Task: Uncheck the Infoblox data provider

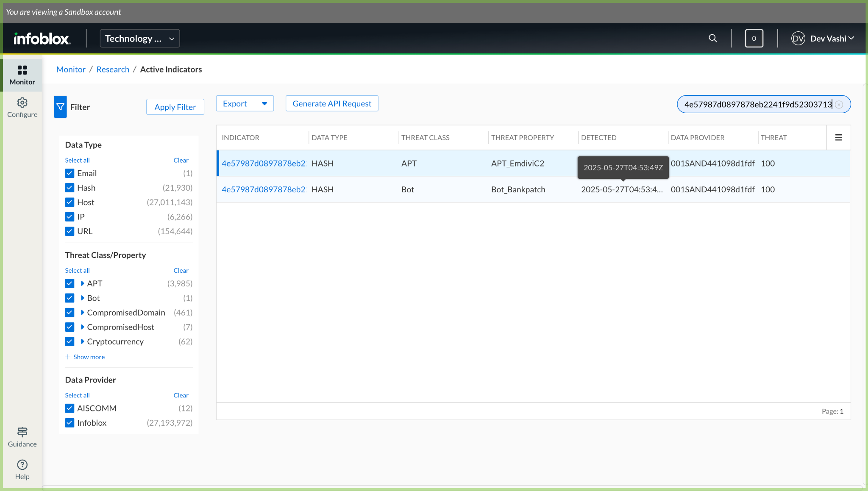Action: click(70, 423)
